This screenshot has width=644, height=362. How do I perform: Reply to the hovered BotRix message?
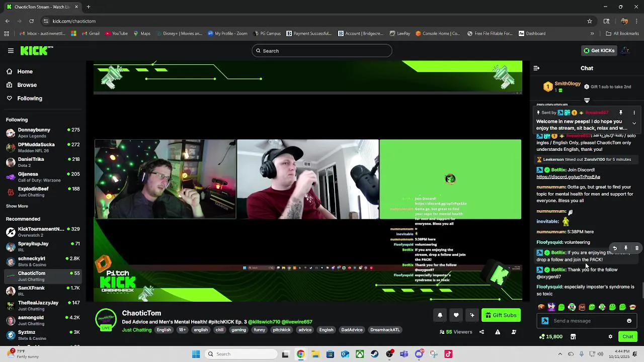coord(614,248)
